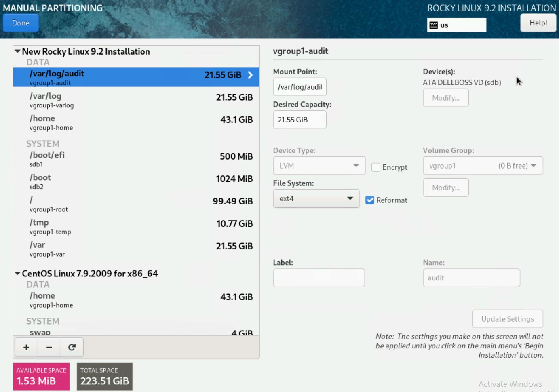Click the Desired Capacity input field

click(x=300, y=120)
